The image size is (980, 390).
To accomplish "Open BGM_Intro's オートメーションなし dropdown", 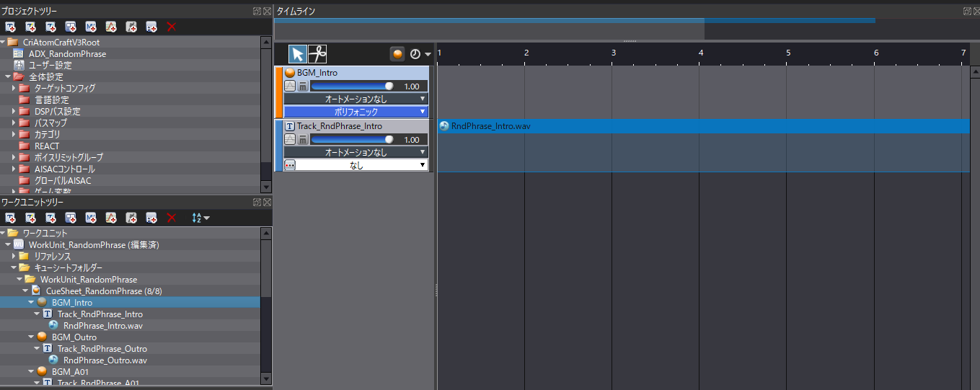I will click(x=356, y=99).
